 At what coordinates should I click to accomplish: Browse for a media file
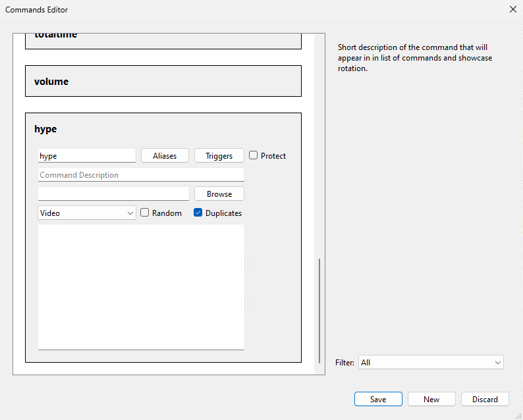coord(219,194)
